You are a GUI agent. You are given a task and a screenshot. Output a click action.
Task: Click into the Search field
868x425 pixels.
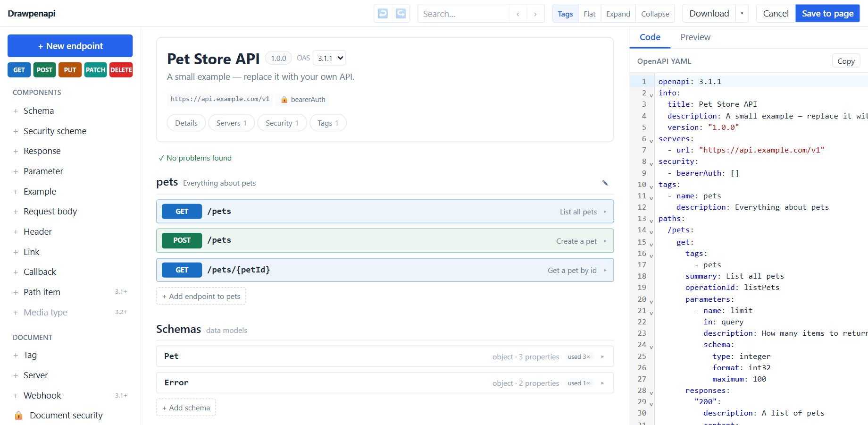[464, 14]
